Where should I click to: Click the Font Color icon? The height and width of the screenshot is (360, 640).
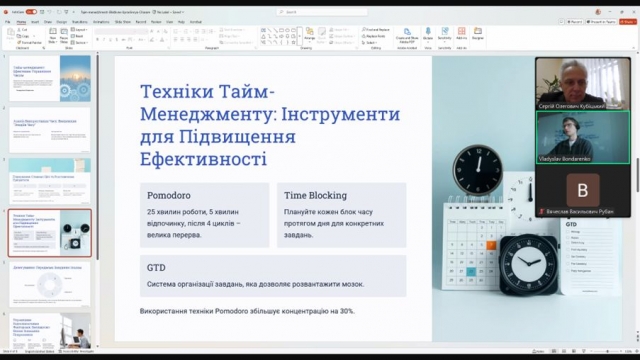[x=162, y=40]
